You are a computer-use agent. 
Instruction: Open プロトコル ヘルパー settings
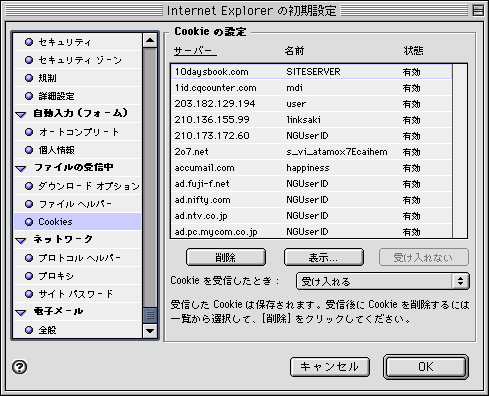pos(77,258)
